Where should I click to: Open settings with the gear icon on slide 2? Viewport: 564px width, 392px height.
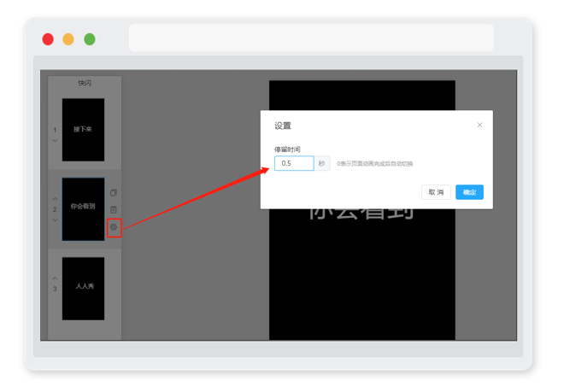pyautogui.click(x=114, y=227)
